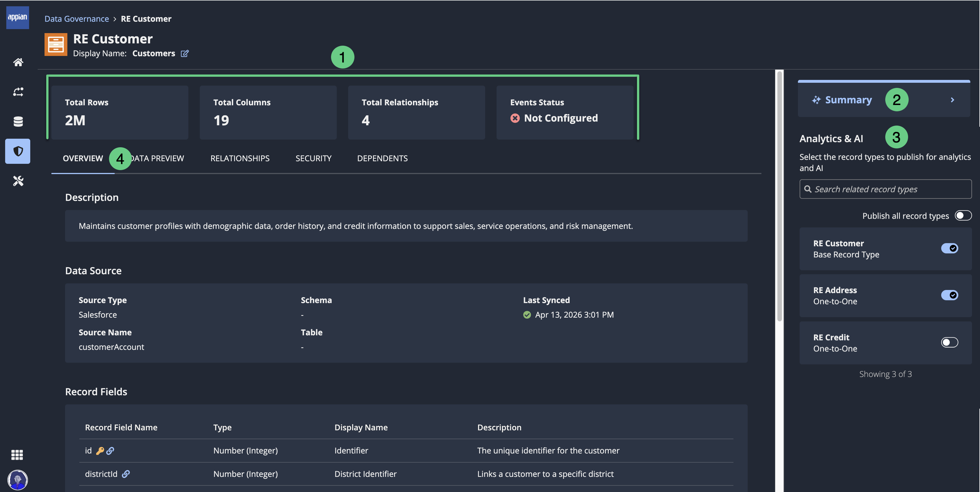Viewport: 980px width, 492px height.
Task: Click the Last Synced green check icon
Action: [x=527, y=315]
